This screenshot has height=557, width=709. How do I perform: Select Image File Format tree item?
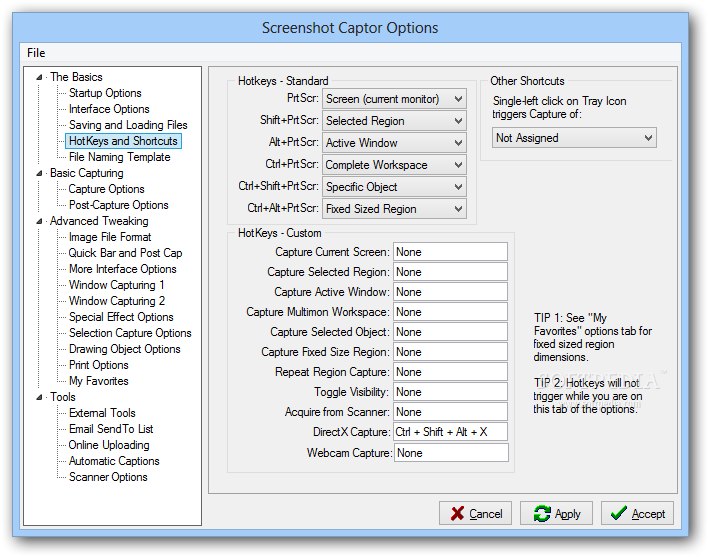pos(110,237)
